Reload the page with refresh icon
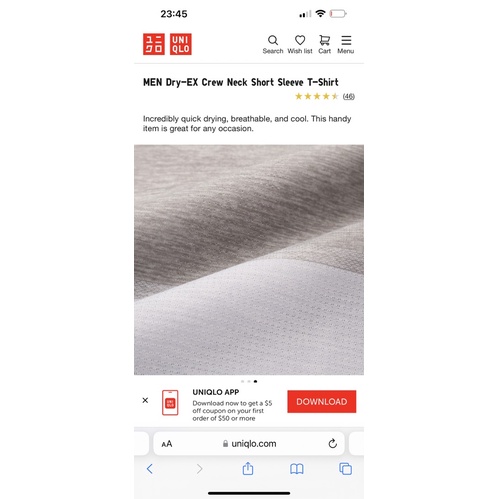This screenshot has width=499, height=499. point(332,444)
